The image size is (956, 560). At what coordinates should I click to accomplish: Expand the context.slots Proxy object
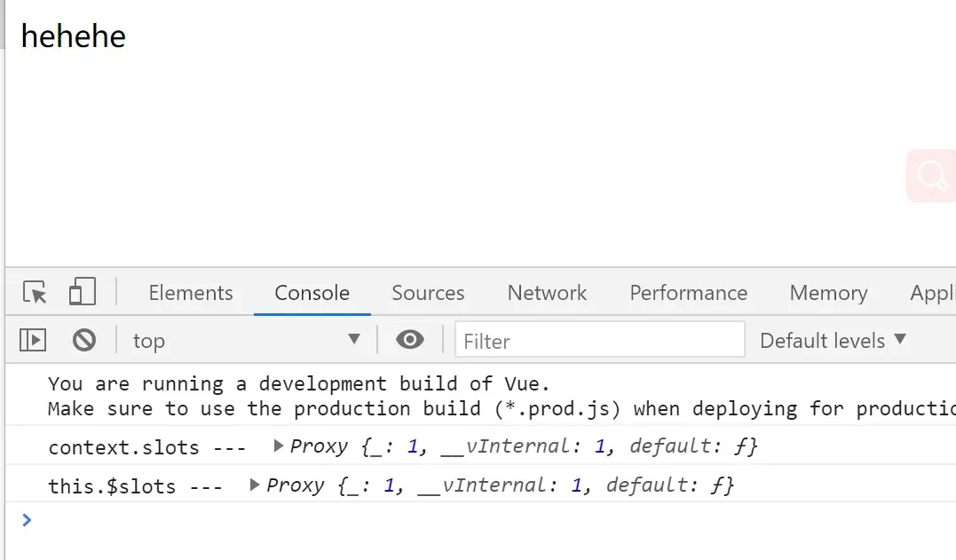(x=278, y=446)
